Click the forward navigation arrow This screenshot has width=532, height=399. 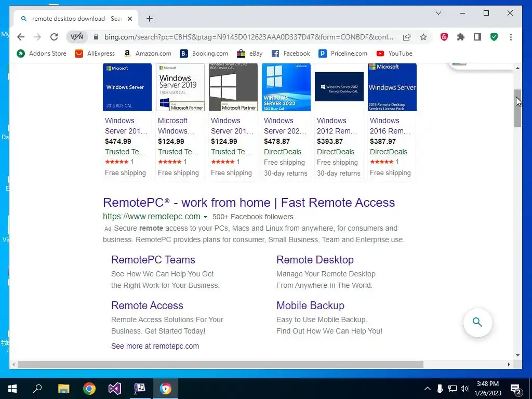(x=37, y=37)
